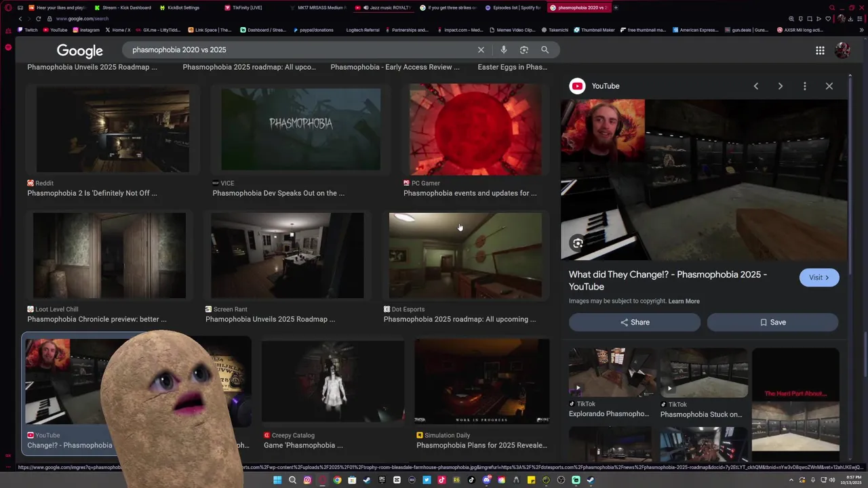
Task: Switch to the KickBot Settings tab
Action: click(x=179, y=7)
